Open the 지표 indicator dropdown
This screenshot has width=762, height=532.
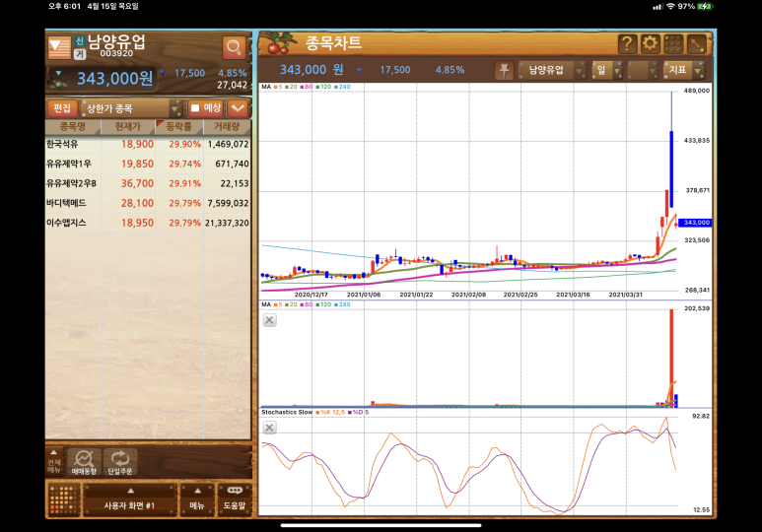click(684, 70)
